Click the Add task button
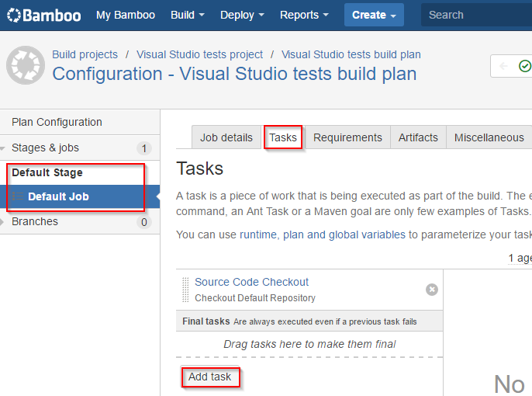532x396 pixels. [x=210, y=377]
